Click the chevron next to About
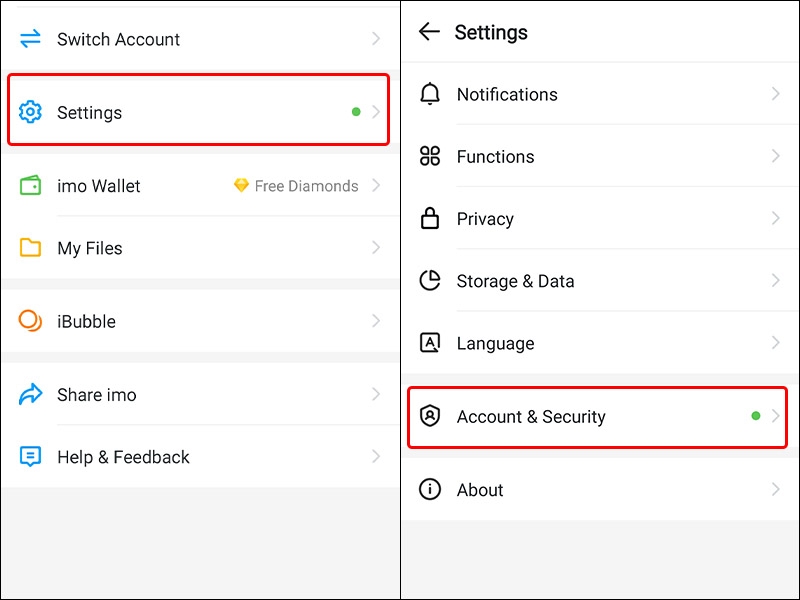The width and height of the screenshot is (800, 600). click(x=776, y=489)
